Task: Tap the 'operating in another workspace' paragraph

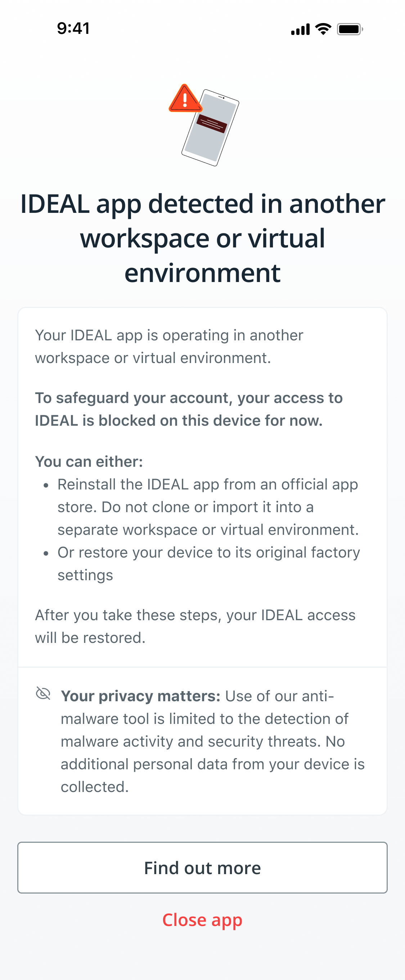Action: click(169, 346)
